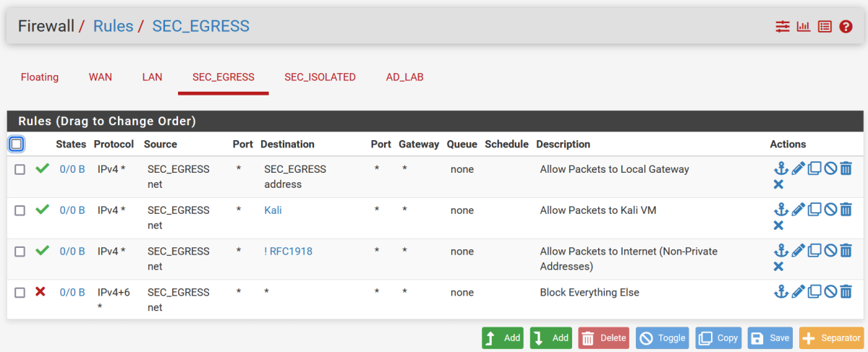868x352 pixels.
Task: Open the firewall log list icon
Action: tap(825, 27)
